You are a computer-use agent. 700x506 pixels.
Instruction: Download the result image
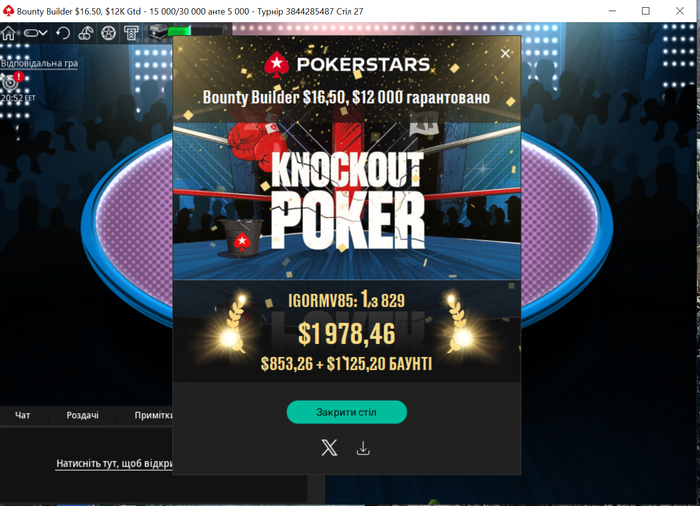point(363,448)
